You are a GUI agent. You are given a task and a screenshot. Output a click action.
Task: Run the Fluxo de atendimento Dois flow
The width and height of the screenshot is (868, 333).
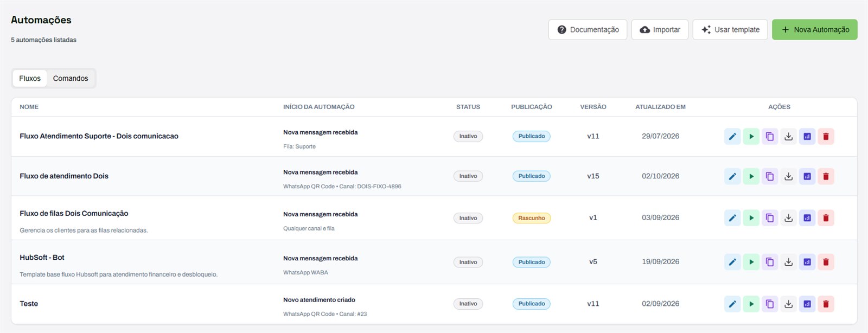(751, 176)
